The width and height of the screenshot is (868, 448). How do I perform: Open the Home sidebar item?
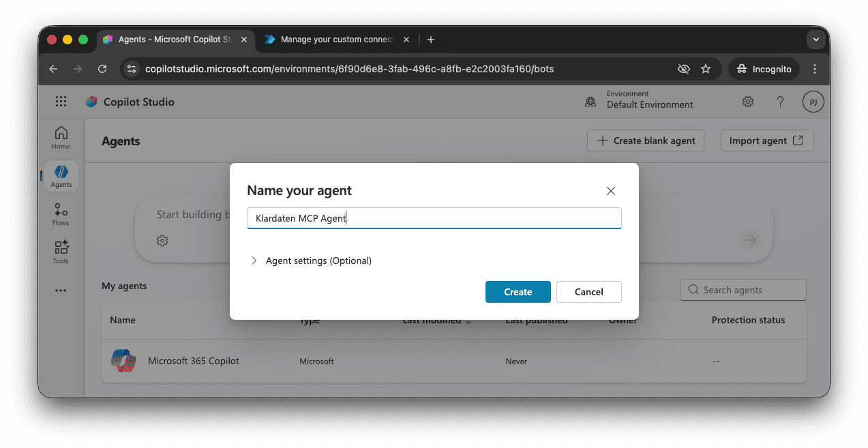[x=61, y=137]
